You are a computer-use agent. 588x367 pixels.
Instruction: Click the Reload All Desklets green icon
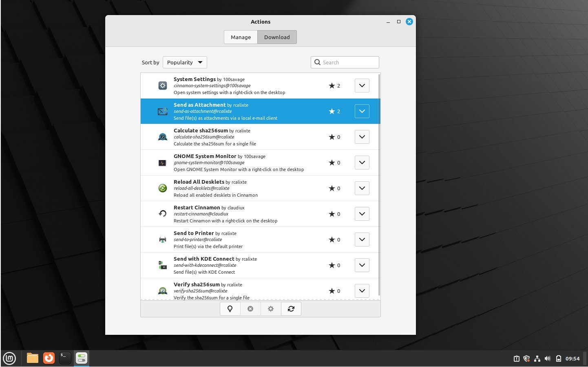[163, 188]
